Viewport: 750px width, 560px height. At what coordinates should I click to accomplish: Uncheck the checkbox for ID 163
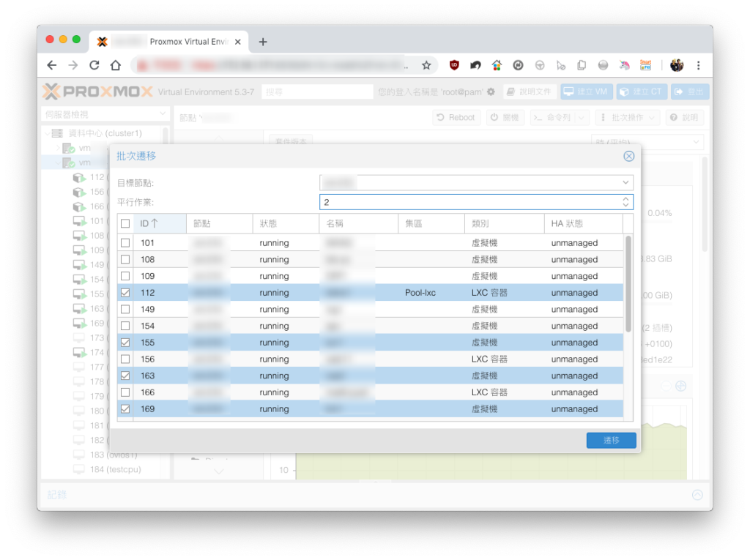(125, 376)
